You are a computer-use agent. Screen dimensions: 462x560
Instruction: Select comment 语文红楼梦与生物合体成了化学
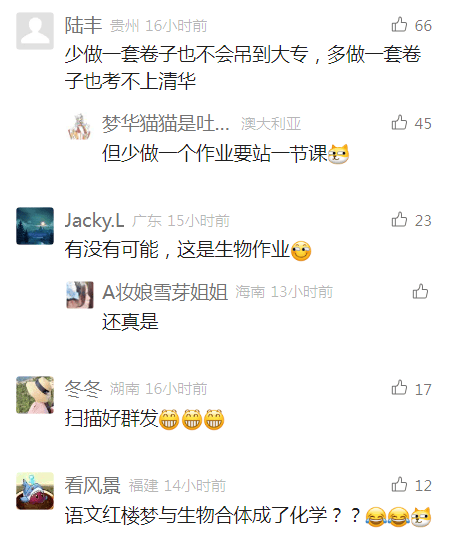196,515
